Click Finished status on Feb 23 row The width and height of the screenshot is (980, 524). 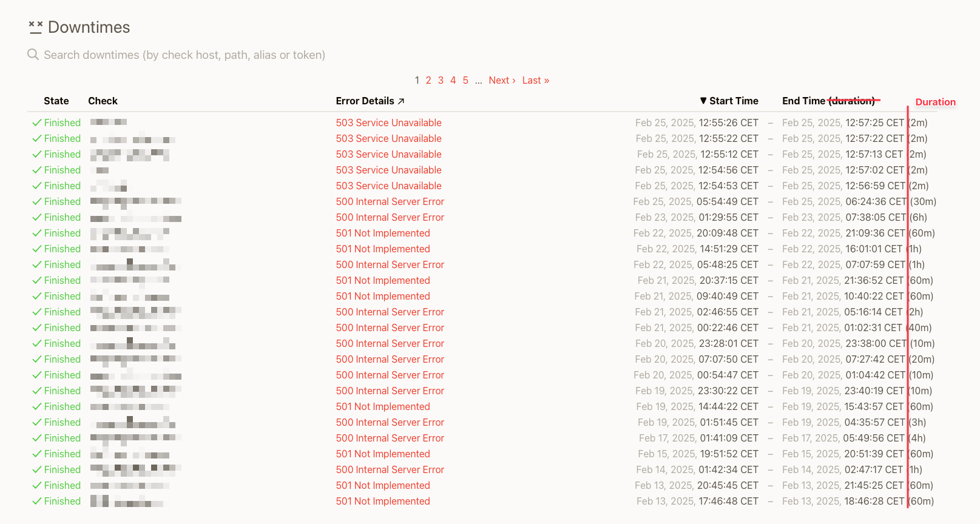(62, 217)
